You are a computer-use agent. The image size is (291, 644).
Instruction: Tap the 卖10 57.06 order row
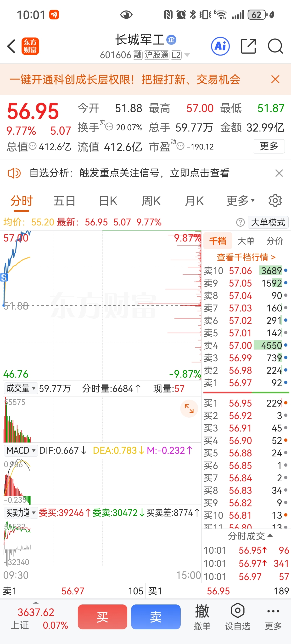246,270
